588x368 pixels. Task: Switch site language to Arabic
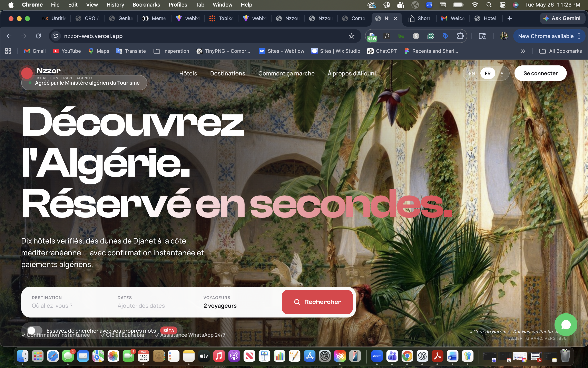[502, 74]
